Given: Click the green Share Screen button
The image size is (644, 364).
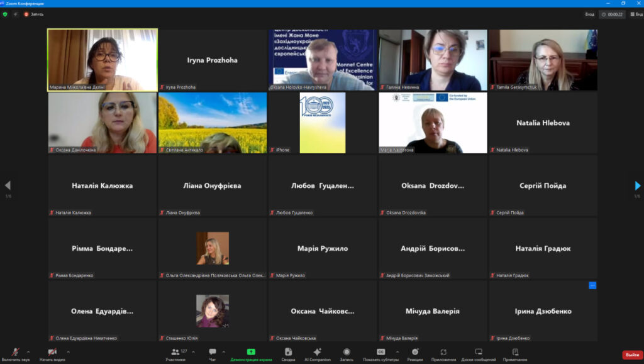Looking at the screenshot, I should (x=251, y=353).
